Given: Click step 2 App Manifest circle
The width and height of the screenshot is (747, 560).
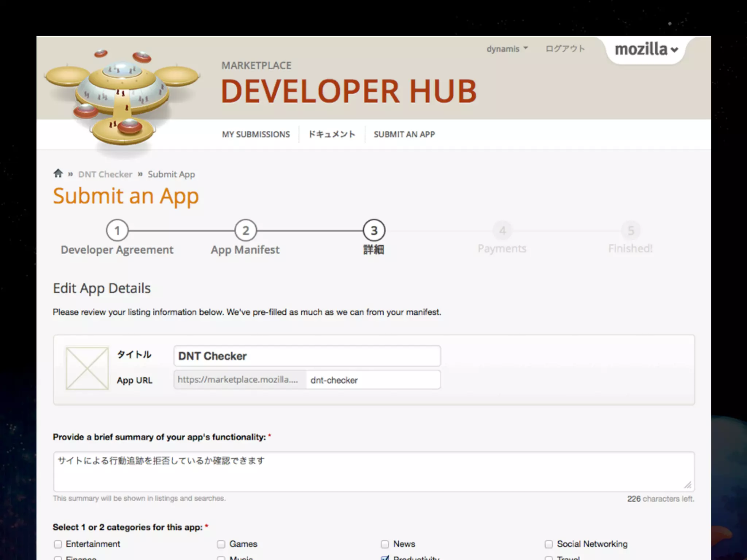Looking at the screenshot, I should (245, 230).
